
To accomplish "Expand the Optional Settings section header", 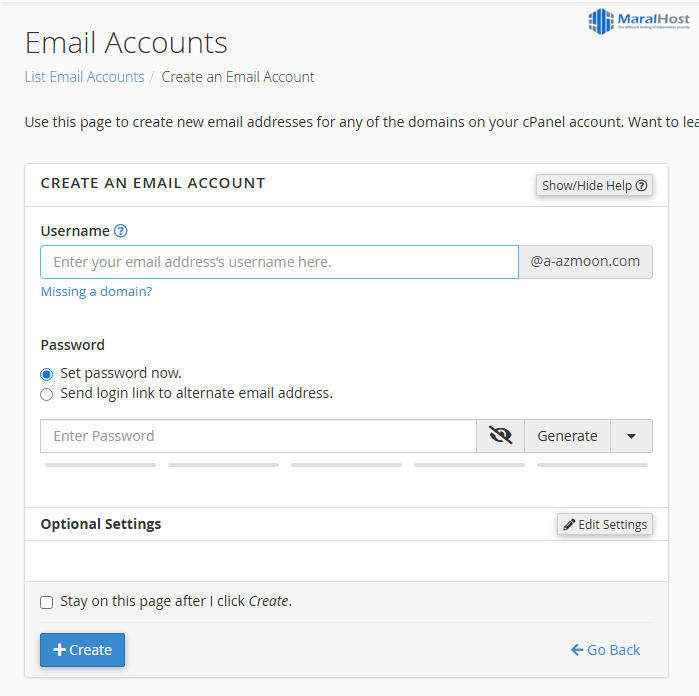I will click(101, 524).
